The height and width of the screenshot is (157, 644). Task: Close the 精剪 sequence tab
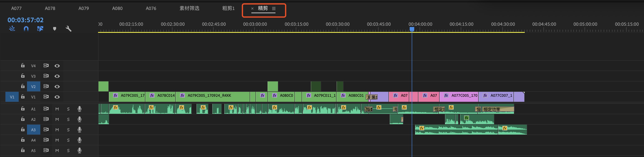(x=252, y=9)
